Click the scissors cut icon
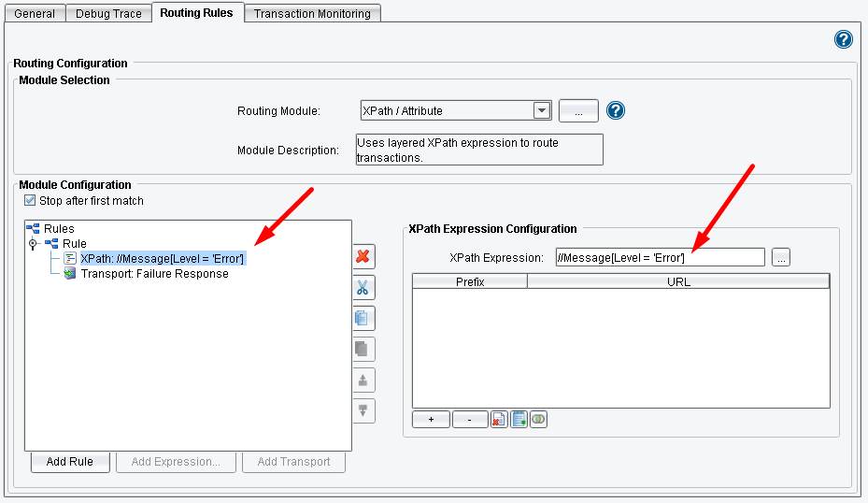This screenshot has width=868, height=503. point(363,287)
